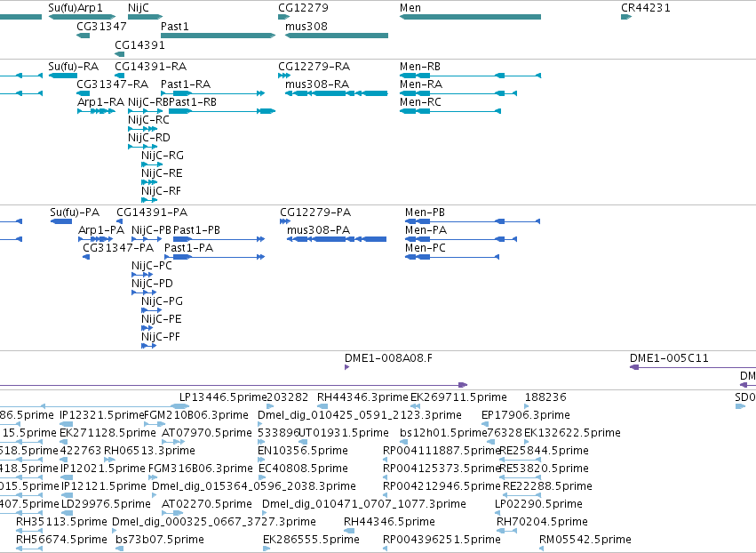
Task: Open the NijC-RB transcript label
Action: [x=148, y=102]
